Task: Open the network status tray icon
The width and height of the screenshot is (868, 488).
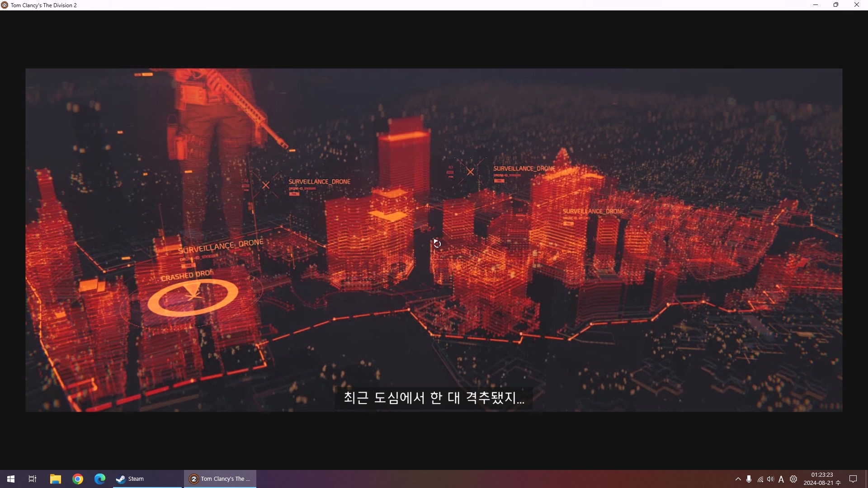Action: (760, 479)
